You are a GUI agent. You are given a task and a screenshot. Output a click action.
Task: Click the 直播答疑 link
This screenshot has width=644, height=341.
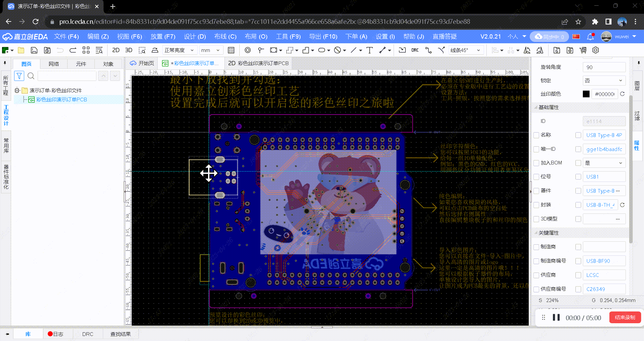pos(445,36)
